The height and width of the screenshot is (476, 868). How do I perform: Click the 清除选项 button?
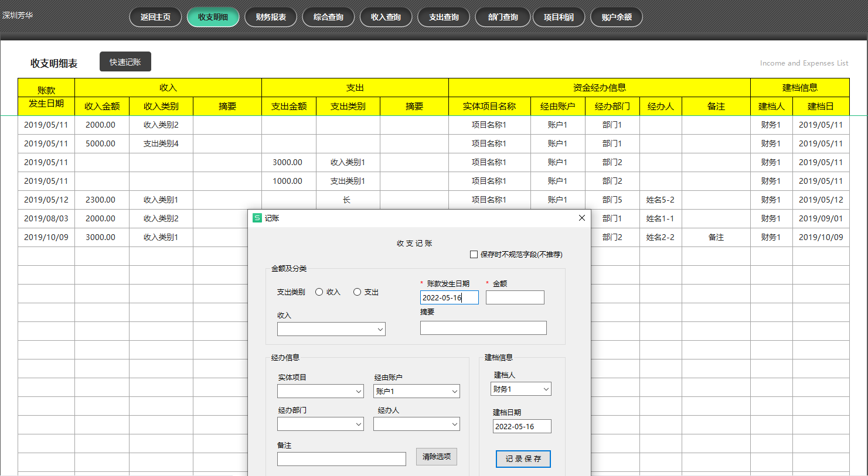(437, 457)
